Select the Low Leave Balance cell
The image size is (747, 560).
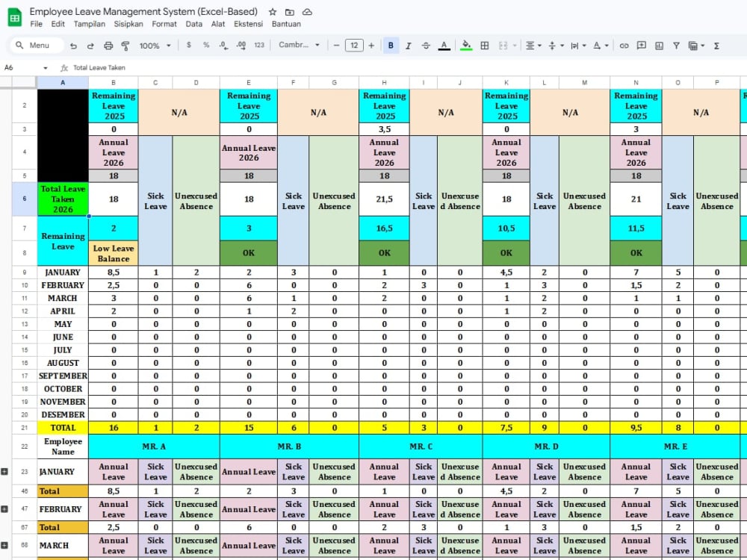tap(114, 253)
